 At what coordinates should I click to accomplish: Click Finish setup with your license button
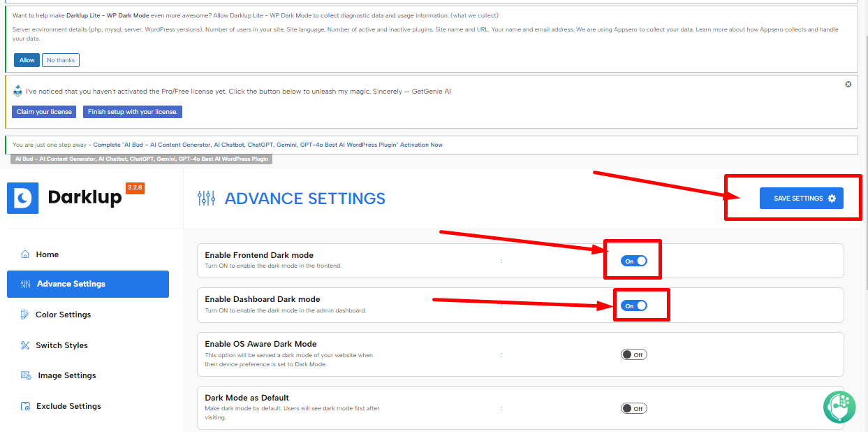tap(133, 112)
